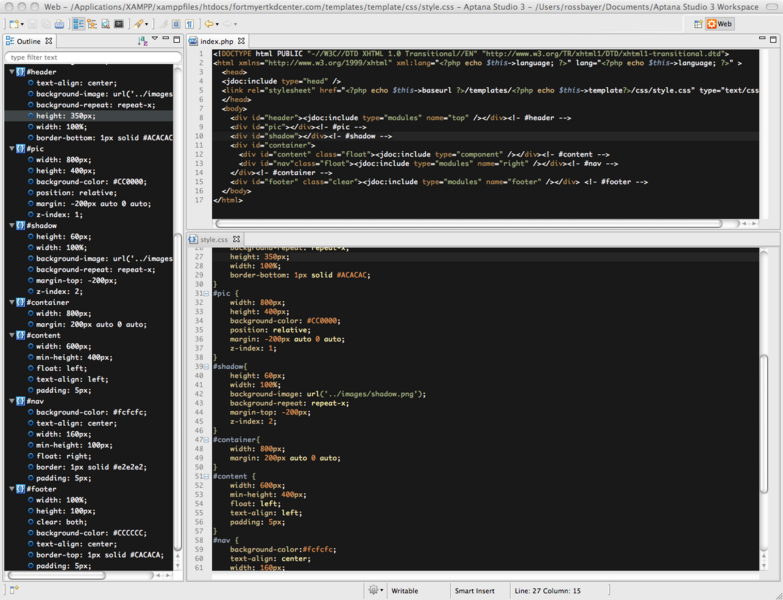783x600 pixels.
Task: Toggle the outline view toolbar button
Action: click(x=78, y=24)
